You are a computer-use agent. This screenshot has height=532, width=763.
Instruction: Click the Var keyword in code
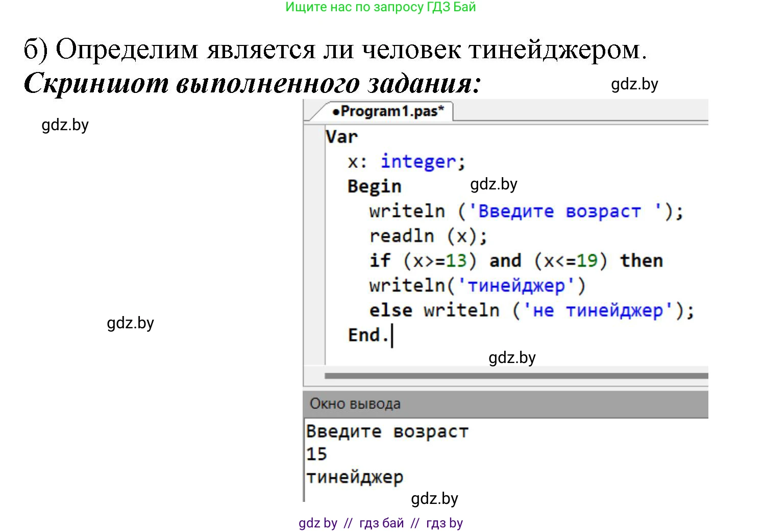[x=341, y=137]
